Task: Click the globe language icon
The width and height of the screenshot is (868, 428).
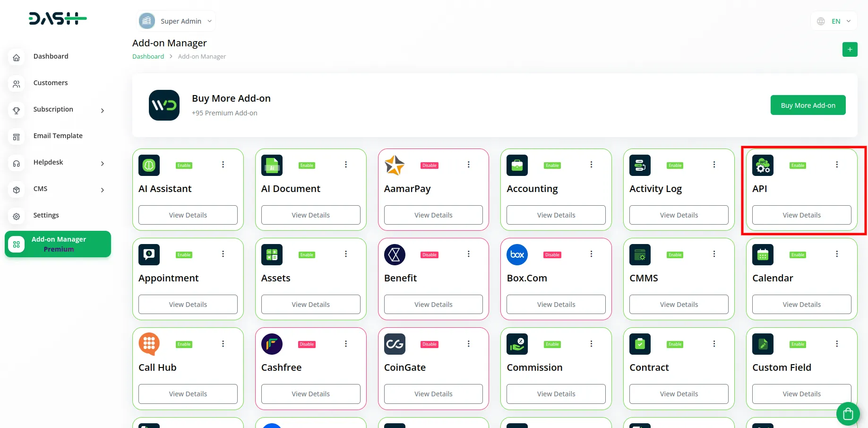Action: tap(821, 21)
